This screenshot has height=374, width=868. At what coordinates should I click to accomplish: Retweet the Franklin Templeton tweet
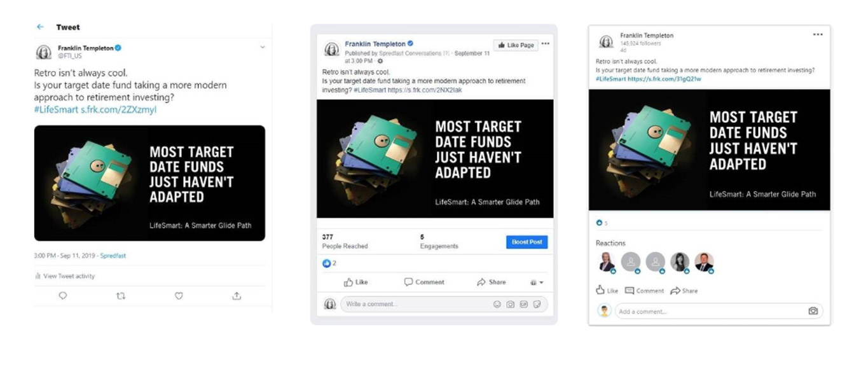click(x=121, y=296)
